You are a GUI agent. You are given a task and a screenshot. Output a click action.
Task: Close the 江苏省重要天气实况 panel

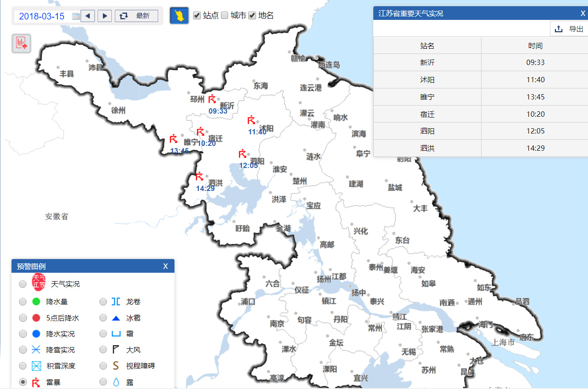coord(583,13)
